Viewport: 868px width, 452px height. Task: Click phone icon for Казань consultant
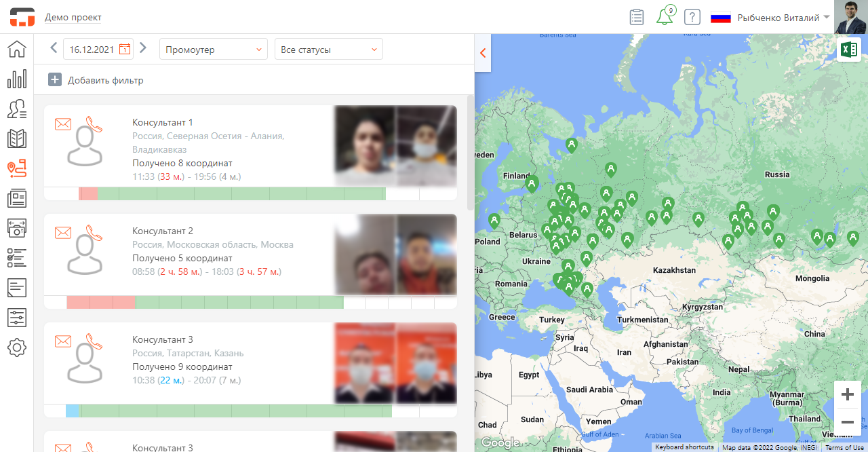94,341
